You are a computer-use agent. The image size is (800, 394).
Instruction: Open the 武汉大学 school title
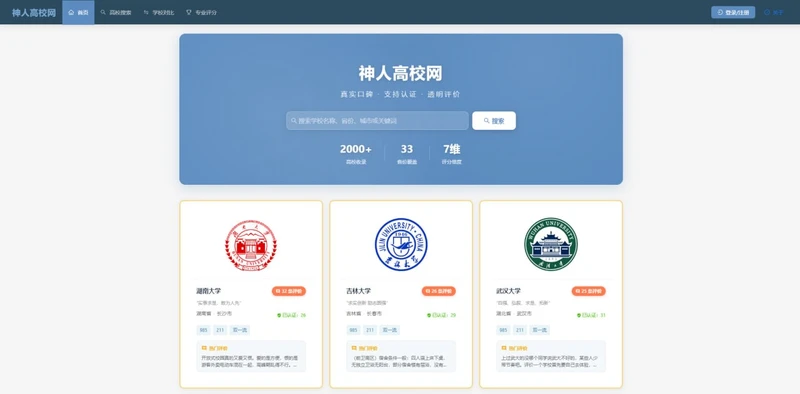[x=508, y=291]
